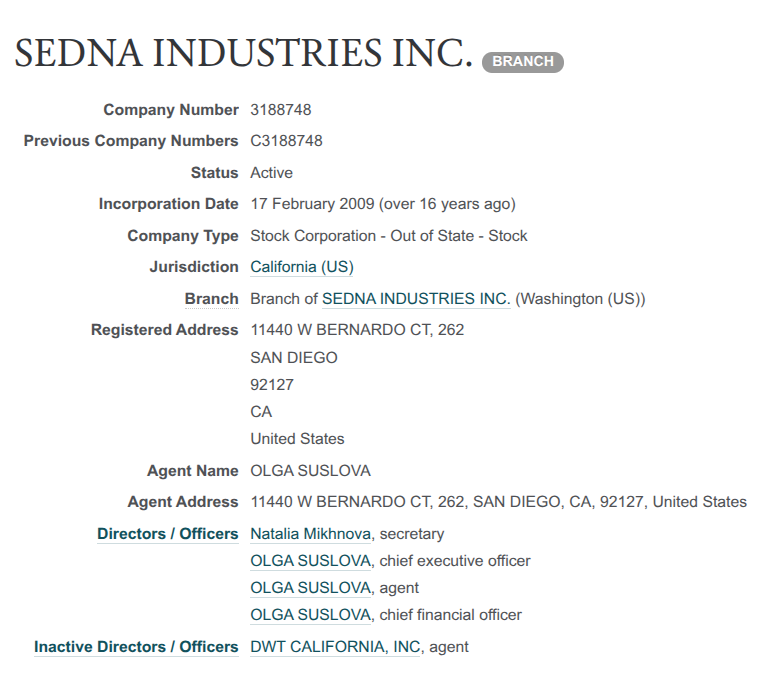Open the SEDNA INDUSTRIES INC. parent company link

point(415,299)
